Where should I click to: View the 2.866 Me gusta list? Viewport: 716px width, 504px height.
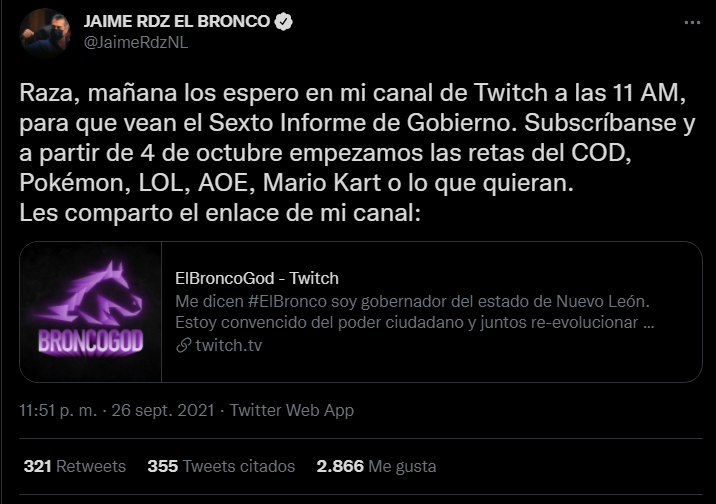click(376, 466)
